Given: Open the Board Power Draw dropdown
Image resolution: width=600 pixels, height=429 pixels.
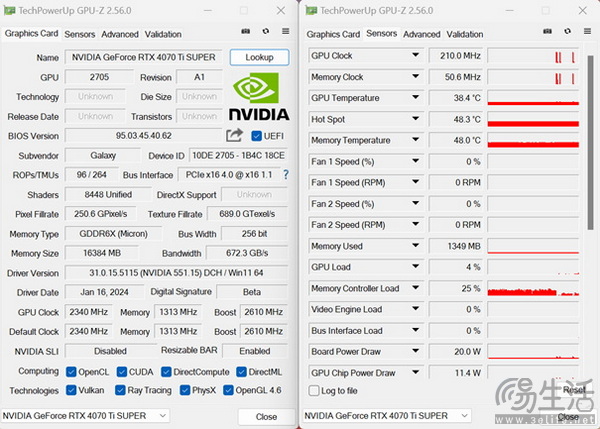Looking at the screenshot, I should coord(415,351).
